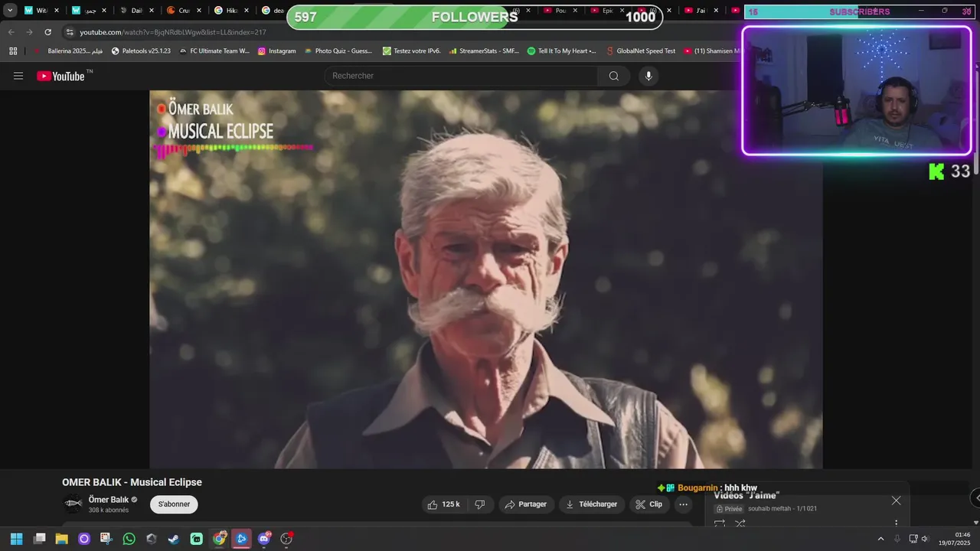Close the Hiki browser tab
980x551 pixels.
coord(247,11)
